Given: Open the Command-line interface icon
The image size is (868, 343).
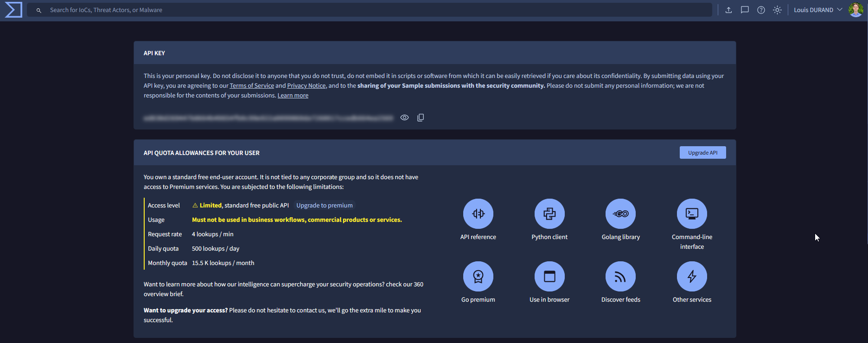Looking at the screenshot, I should (692, 214).
